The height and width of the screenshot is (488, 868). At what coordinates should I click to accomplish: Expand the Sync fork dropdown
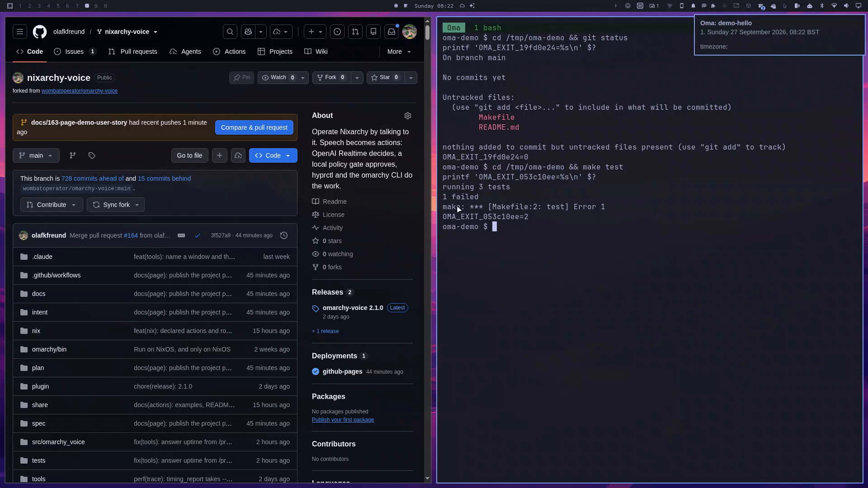116,205
